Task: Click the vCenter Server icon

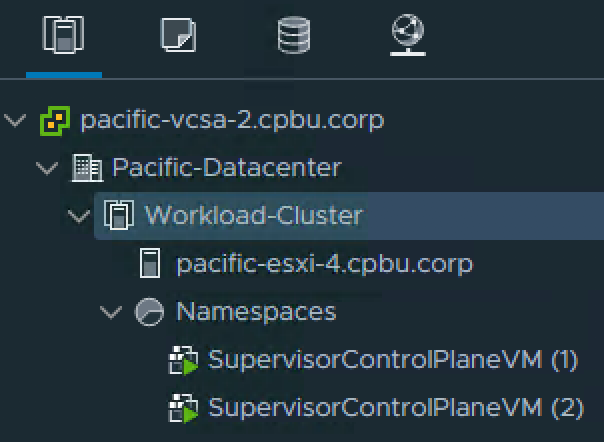Action: tap(54, 121)
